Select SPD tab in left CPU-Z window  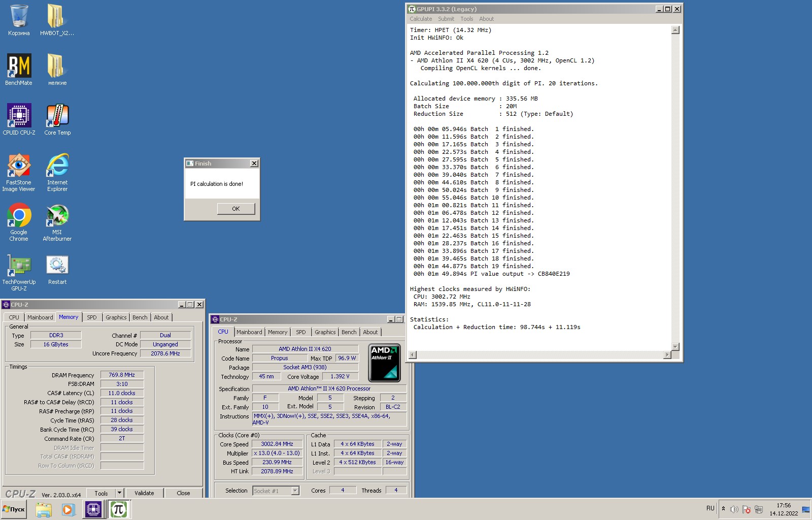click(x=91, y=317)
